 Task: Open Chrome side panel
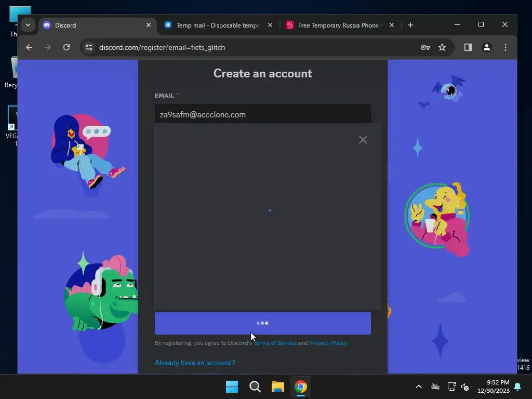468,47
